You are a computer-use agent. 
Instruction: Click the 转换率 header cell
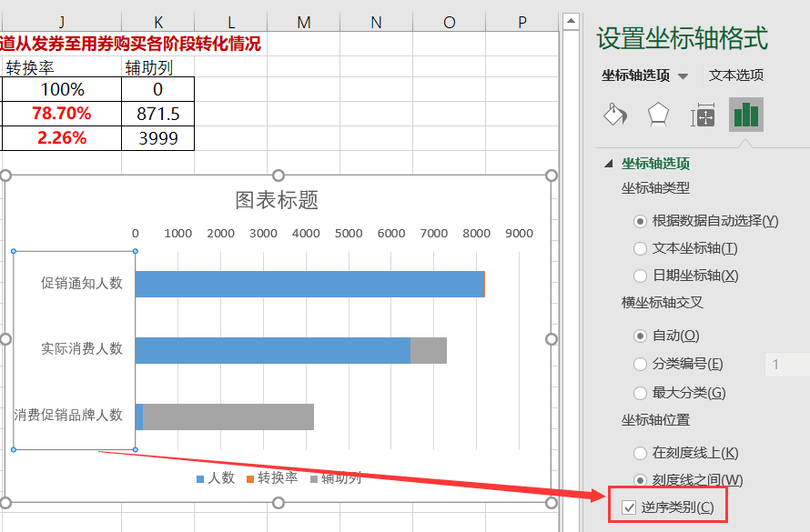coord(62,67)
